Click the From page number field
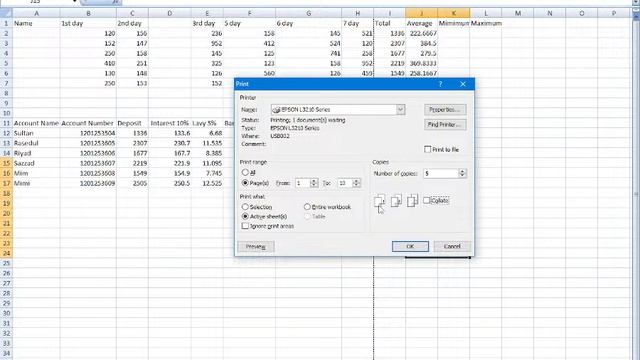 pos(302,183)
